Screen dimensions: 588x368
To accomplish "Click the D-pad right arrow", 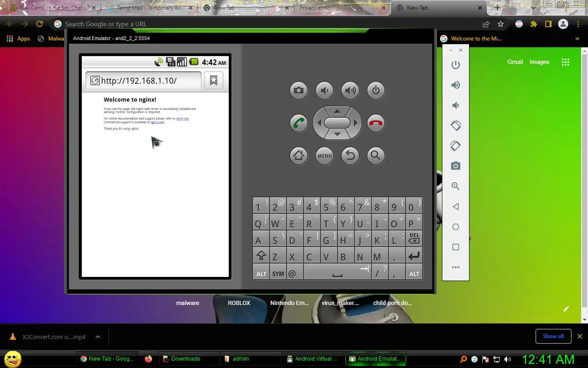I will 356,123.
